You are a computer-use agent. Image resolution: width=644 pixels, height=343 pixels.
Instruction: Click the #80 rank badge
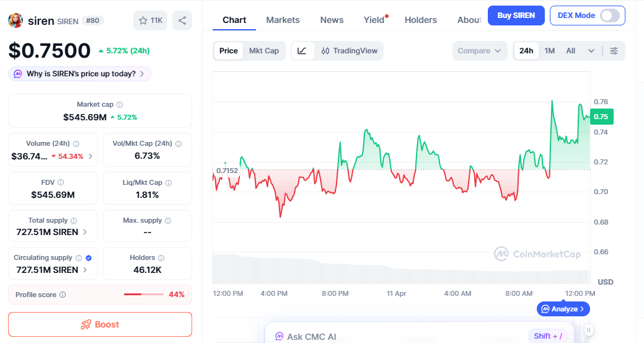[92, 20]
